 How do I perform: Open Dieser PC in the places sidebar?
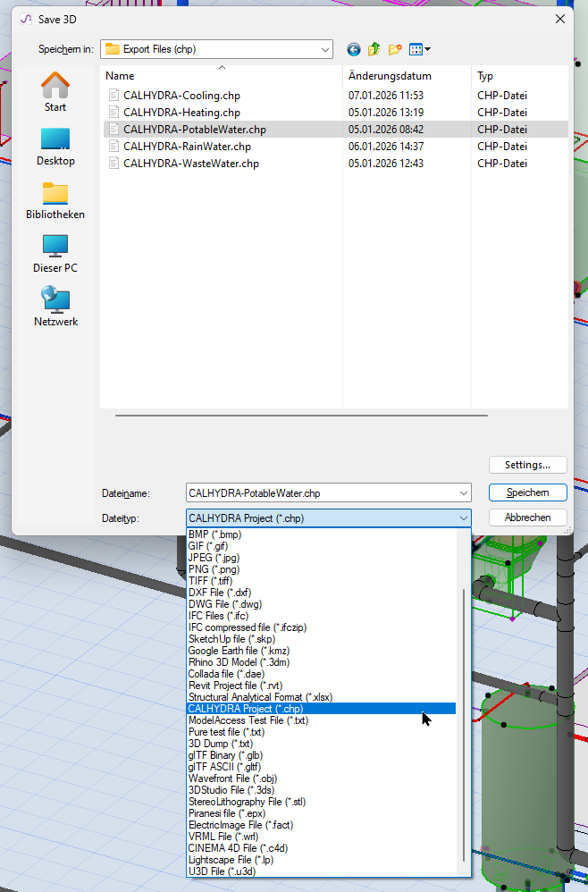point(55,254)
